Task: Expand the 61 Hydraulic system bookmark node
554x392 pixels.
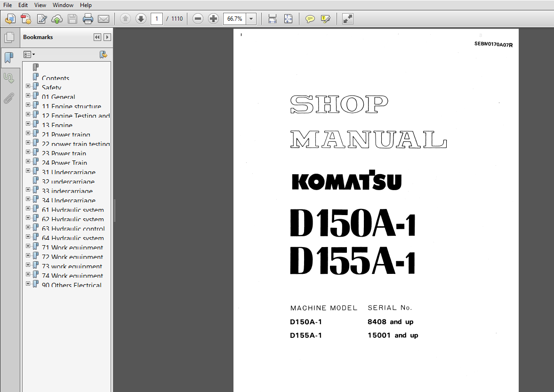Action: pos(28,208)
